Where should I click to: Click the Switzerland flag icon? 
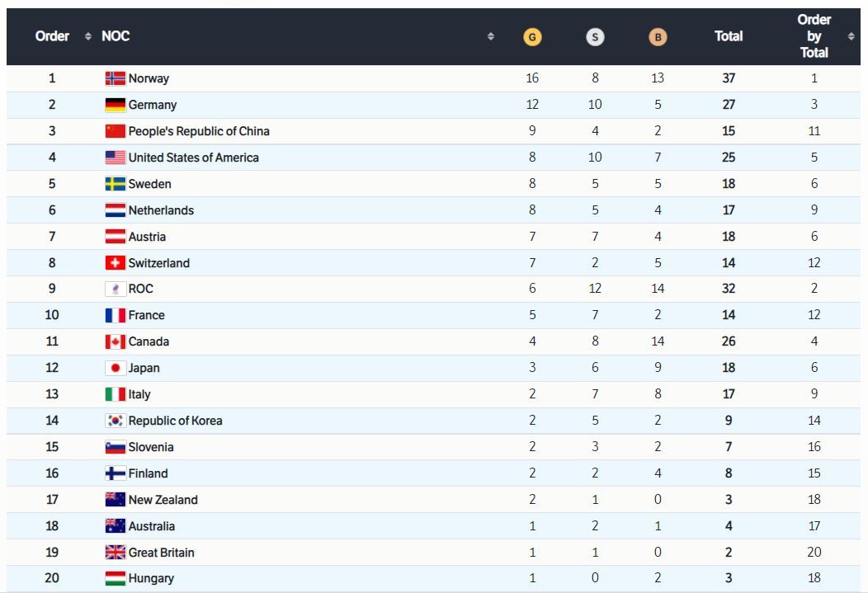[115, 263]
